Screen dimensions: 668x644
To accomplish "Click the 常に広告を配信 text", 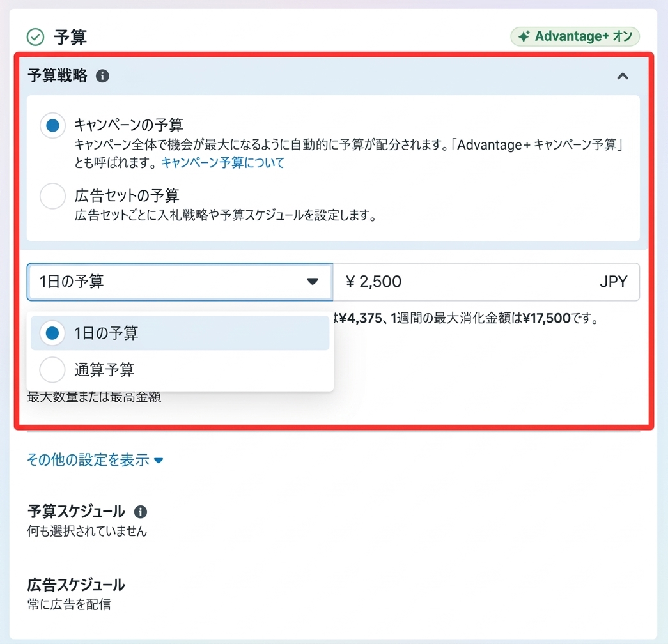I will click(69, 604).
